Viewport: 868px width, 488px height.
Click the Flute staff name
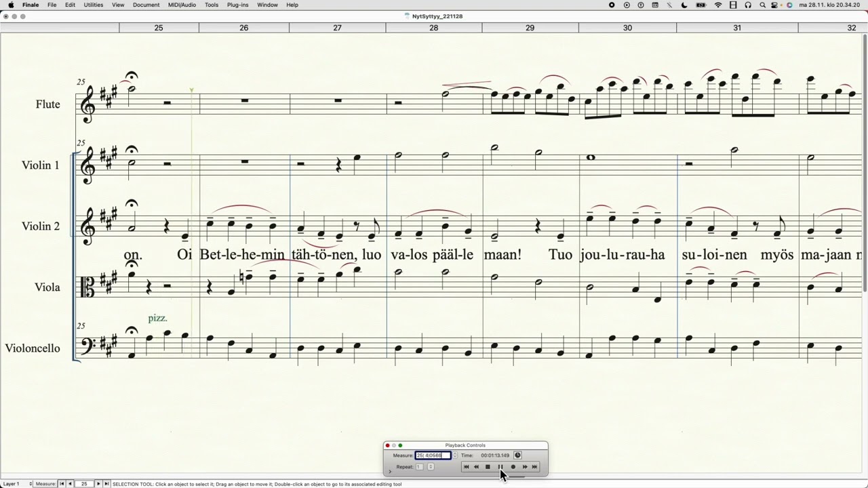click(48, 104)
